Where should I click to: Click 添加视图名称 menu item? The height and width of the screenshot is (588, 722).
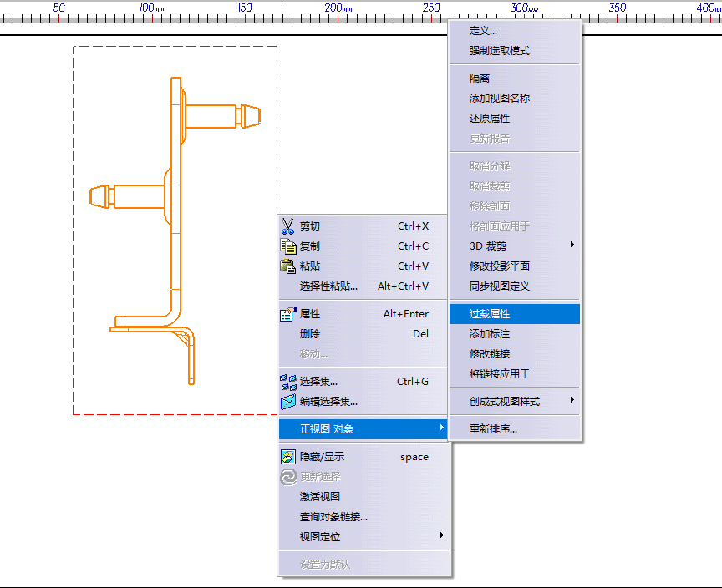(x=499, y=99)
